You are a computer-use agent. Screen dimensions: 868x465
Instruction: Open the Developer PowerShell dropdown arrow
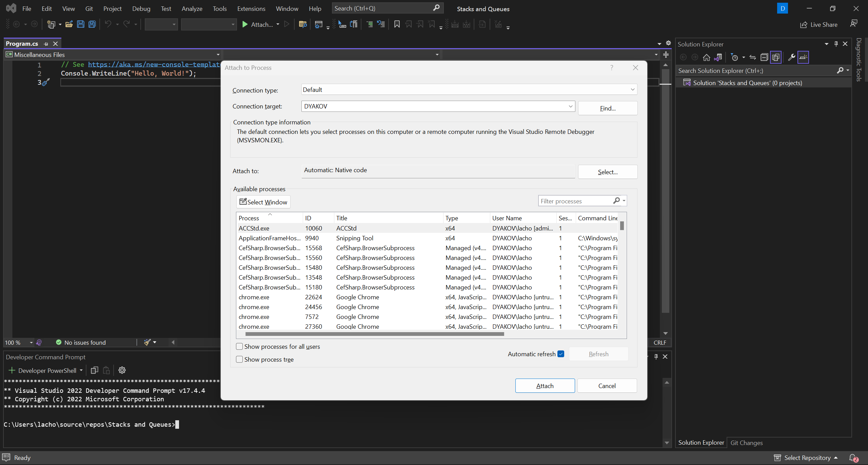pyautogui.click(x=81, y=370)
